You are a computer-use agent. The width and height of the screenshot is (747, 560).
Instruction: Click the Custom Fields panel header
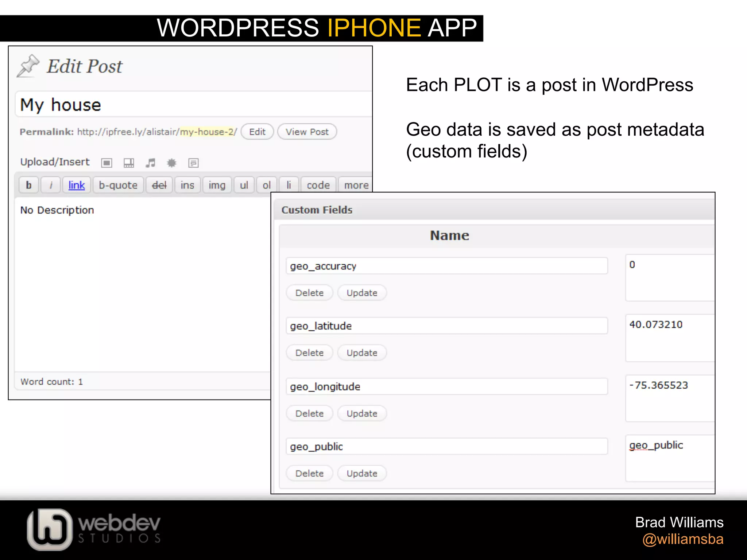point(495,210)
